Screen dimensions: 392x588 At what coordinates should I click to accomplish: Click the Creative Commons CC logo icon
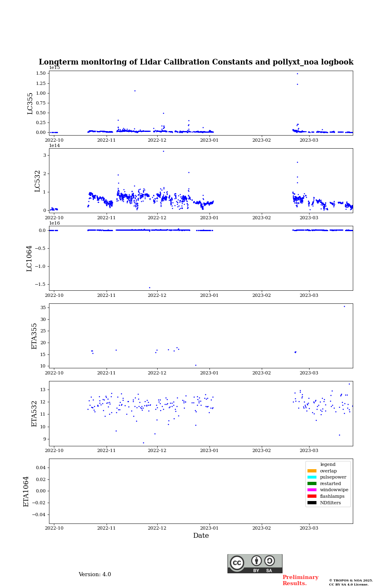point(237,563)
